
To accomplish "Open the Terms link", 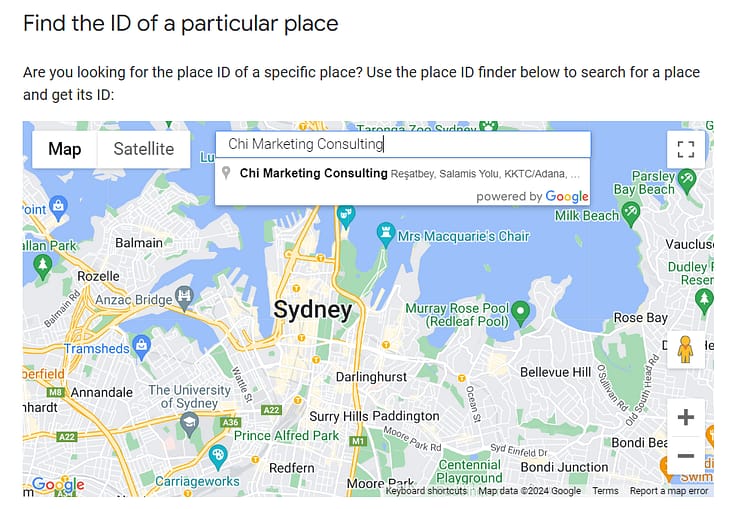I will pyautogui.click(x=605, y=491).
